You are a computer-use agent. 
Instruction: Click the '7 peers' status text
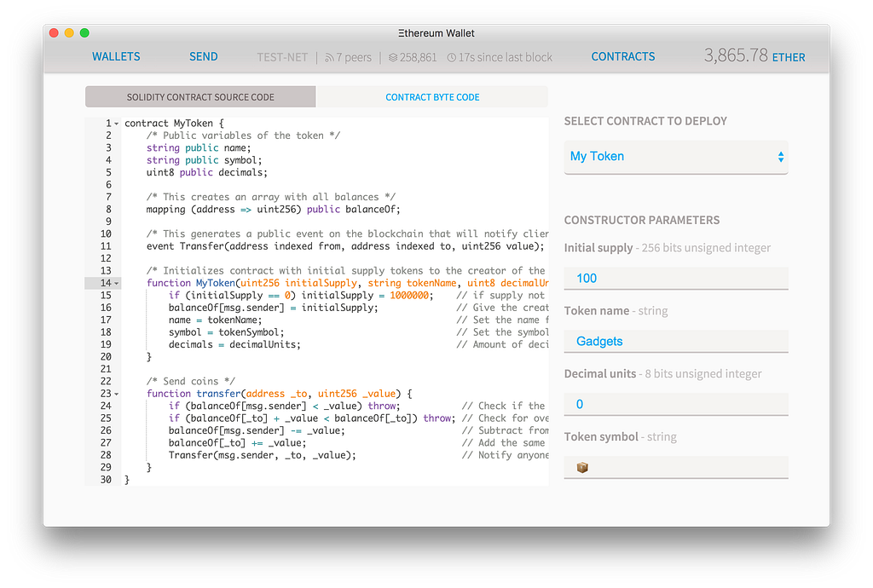tap(354, 57)
